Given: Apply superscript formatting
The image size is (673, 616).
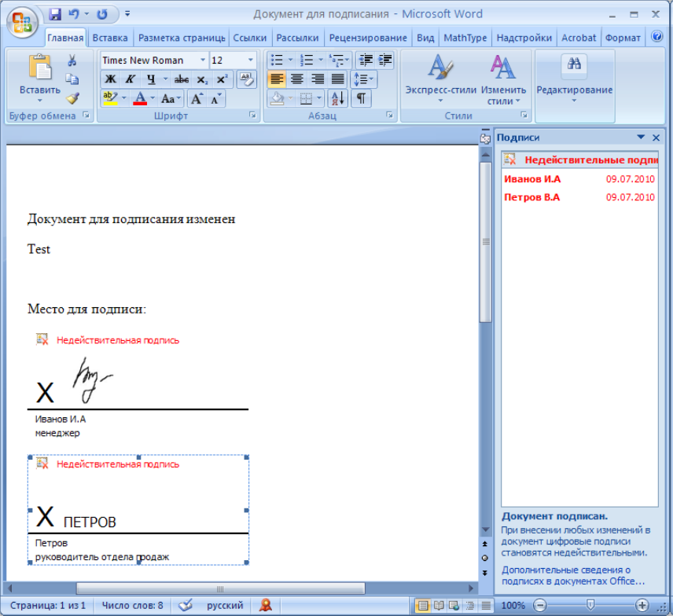Looking at the screenshot, I should point(222,79).
